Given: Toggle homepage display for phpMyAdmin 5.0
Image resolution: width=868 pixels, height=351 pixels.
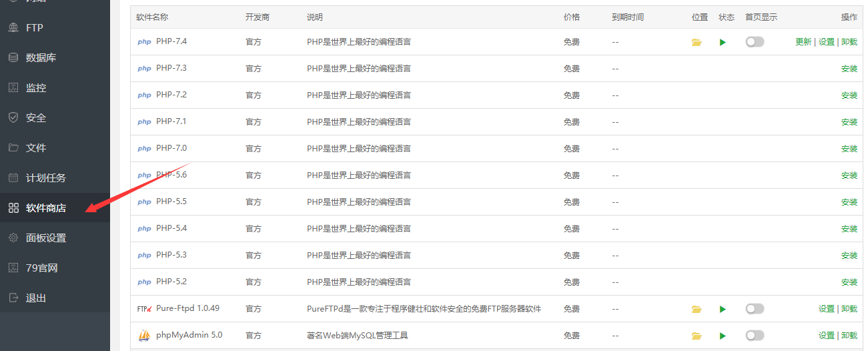Looking at the screenshot, I should 755,336.
